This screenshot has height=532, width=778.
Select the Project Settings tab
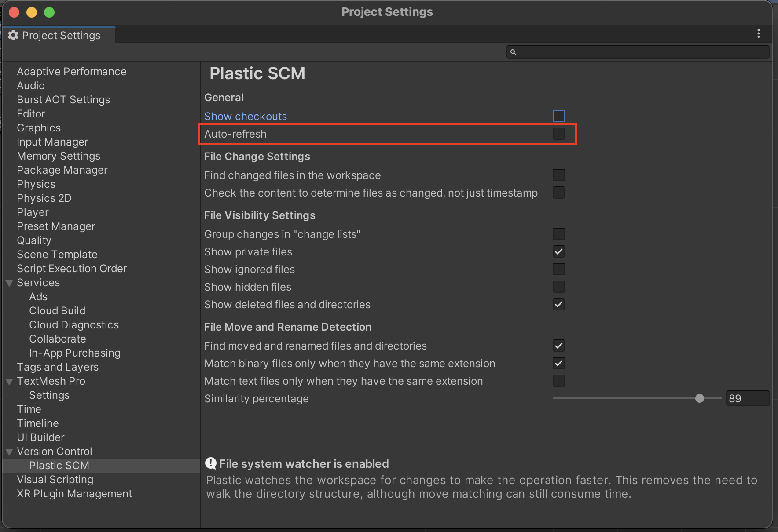[x=59, y=36]
